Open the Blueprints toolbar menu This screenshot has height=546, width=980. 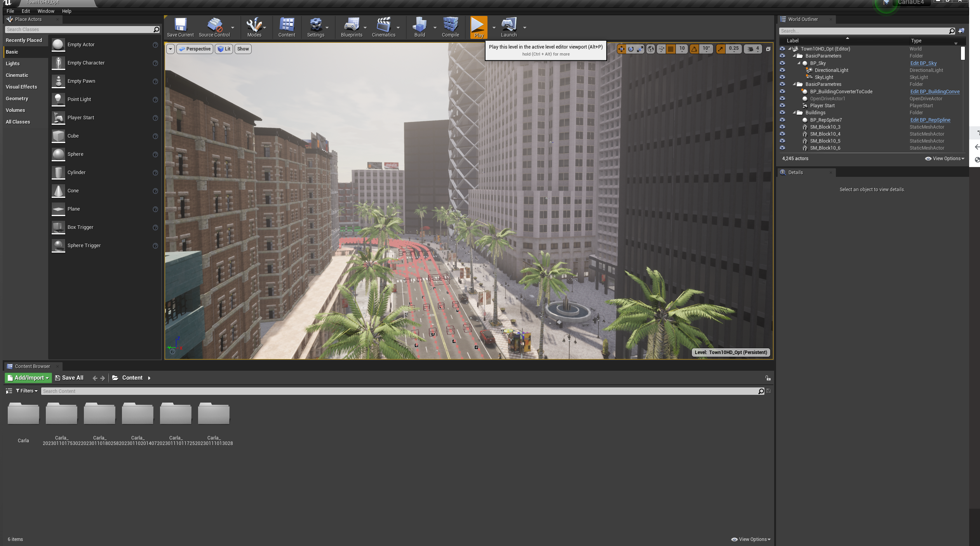tap(351, 27)
